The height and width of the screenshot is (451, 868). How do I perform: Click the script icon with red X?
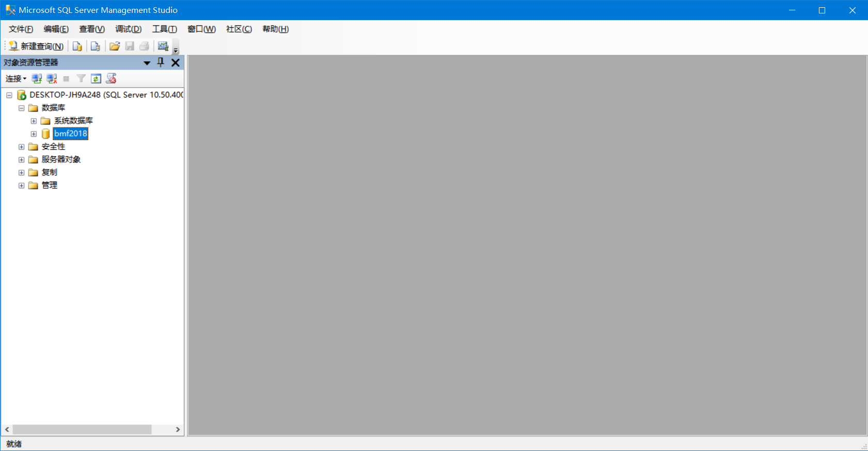point(111,78)
